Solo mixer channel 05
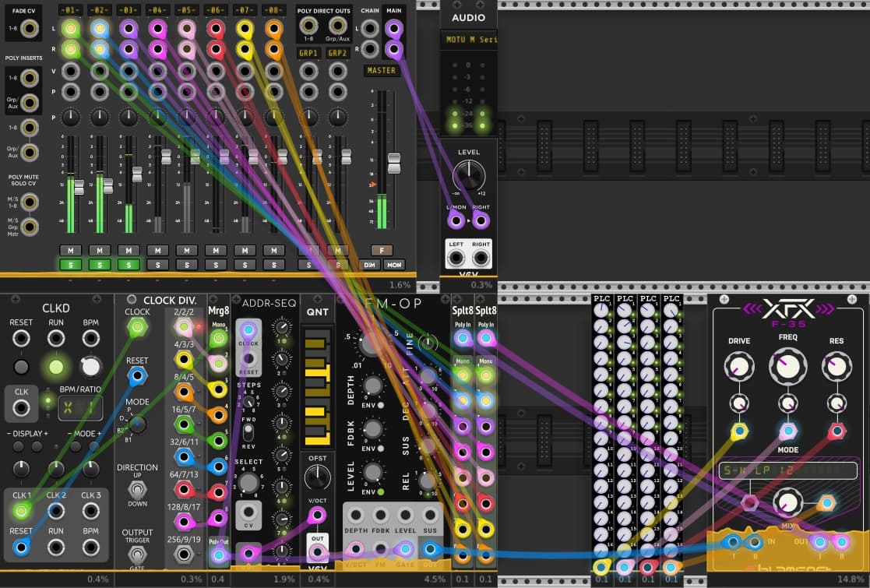 point(186,265)
